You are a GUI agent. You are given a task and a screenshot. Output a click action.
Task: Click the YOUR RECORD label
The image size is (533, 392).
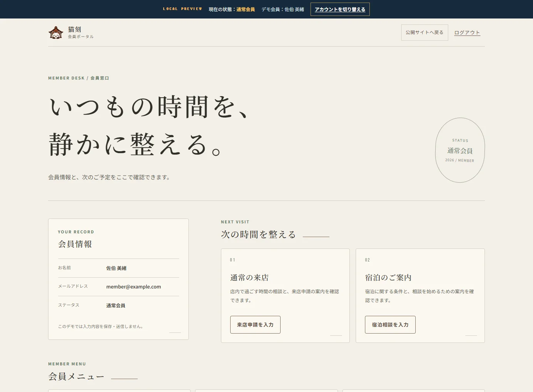click(x=76, y=232)
